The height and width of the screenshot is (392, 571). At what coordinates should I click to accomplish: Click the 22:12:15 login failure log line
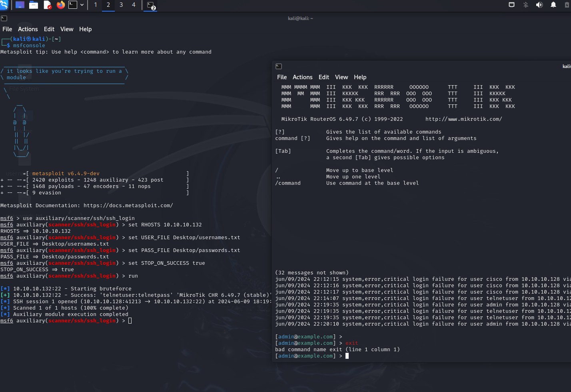click(423, 279)
